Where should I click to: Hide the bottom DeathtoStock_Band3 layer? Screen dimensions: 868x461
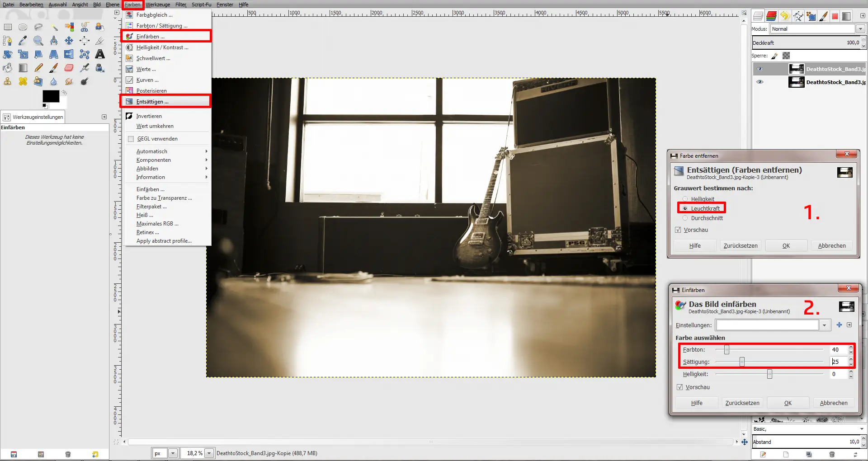(760, 82)
